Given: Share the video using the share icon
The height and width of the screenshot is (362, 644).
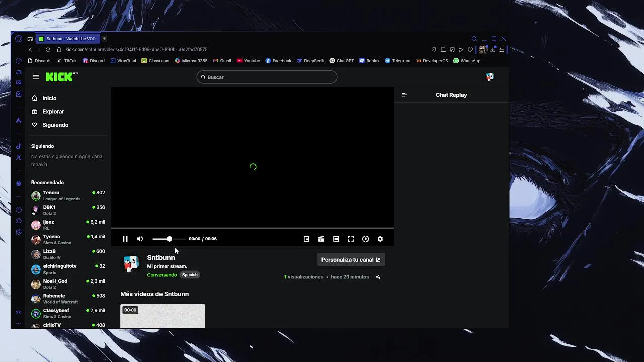Looking at the screenshot, I should 378,277.
